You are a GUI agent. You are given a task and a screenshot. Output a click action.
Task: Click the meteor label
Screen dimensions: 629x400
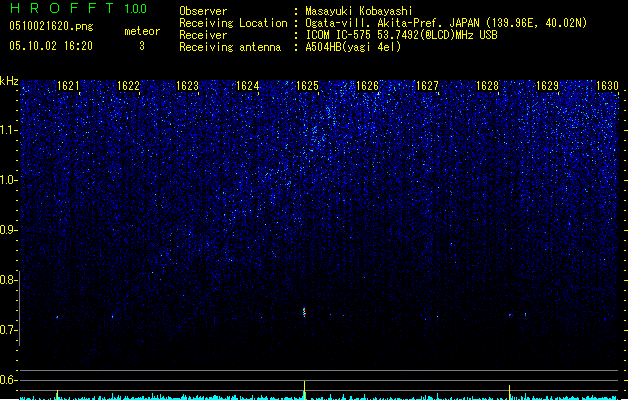click(x=142, y=31)
